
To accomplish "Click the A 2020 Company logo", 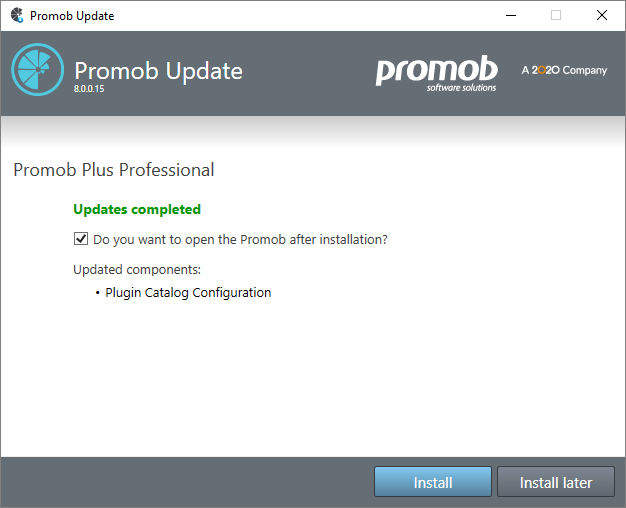I will pos(564,70).
